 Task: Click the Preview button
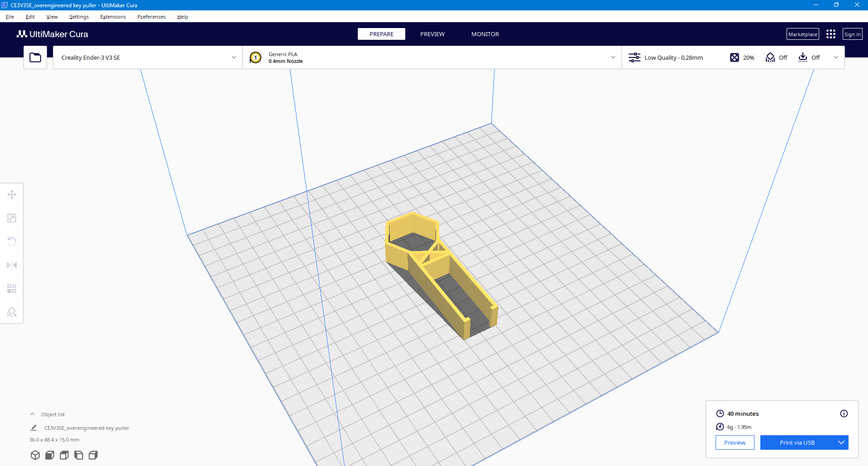(735, 442)
